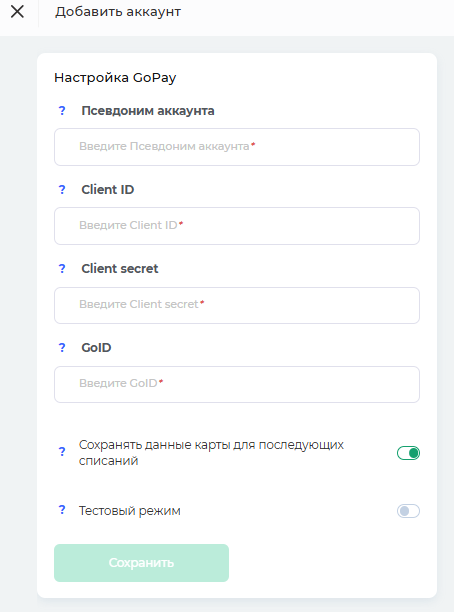The width and height of the screenshot is (454, 612).
Task: Focus the Введите Псевдоним аккаунта field
Action: [x=237, y=147]
